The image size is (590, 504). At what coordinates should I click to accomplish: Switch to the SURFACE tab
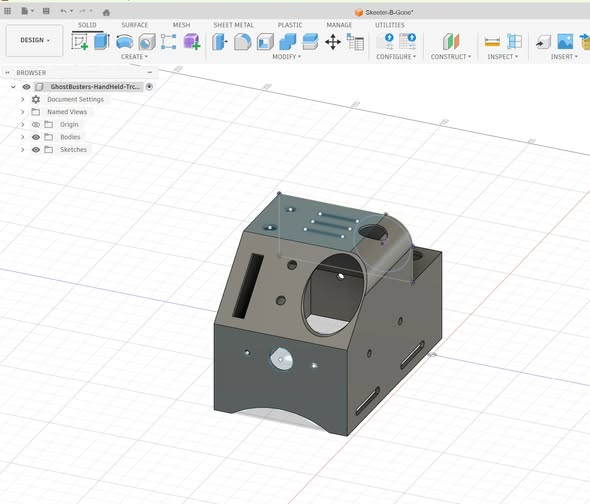click(x=134, y=25)
